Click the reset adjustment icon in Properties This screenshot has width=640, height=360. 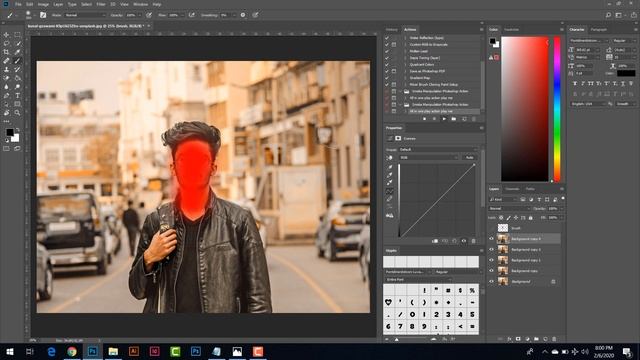454,241
